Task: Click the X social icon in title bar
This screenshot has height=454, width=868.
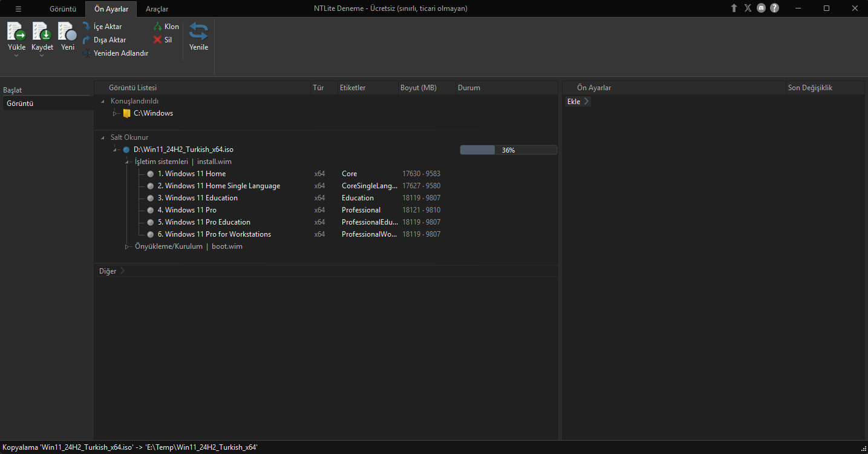Action: click(748, 8)
